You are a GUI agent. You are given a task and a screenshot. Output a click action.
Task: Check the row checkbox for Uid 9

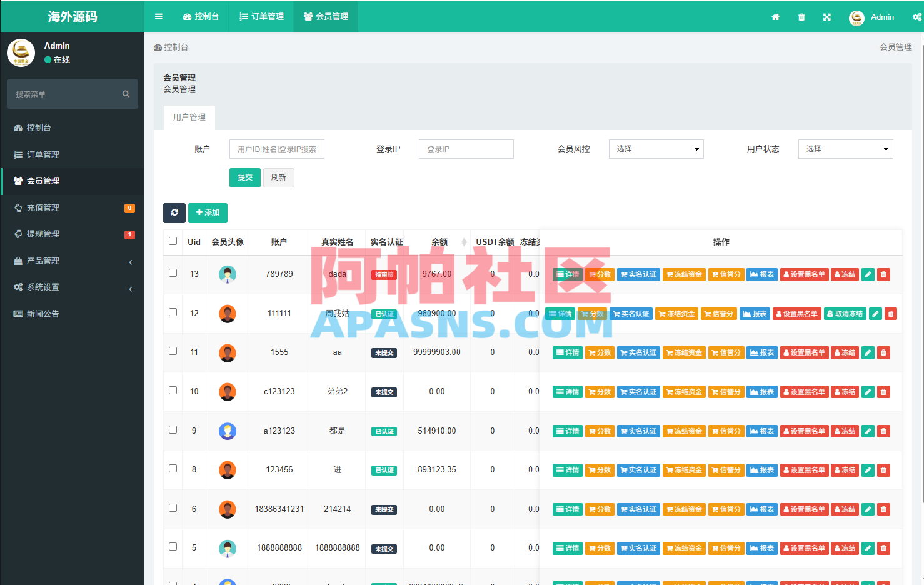(x=173, y=431)
